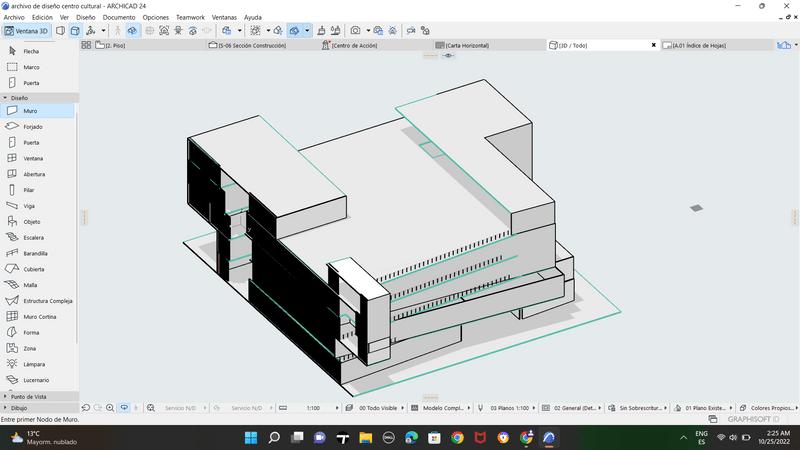
Task: Select the Barandilla railing tool
Action: [35, 253]
